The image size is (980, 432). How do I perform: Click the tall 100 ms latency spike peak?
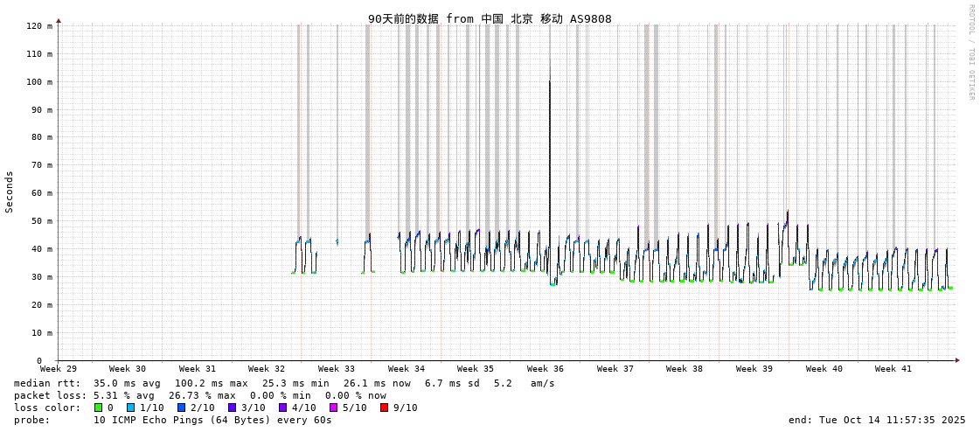[x=550, y=83]
